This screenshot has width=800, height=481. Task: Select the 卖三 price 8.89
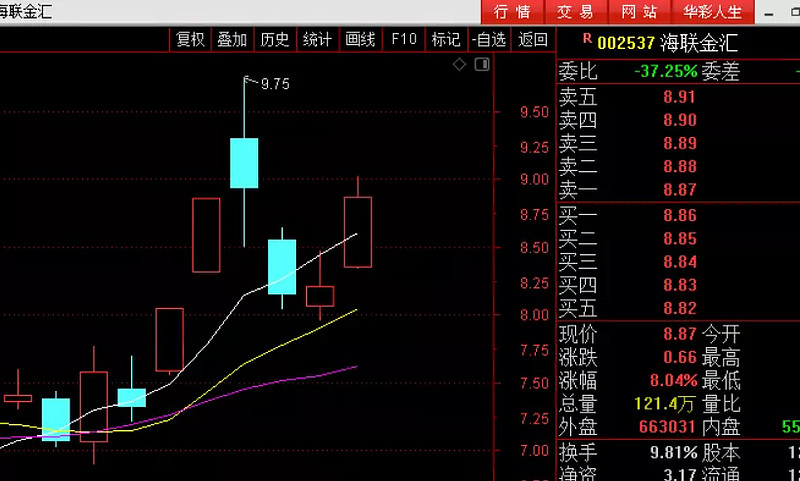(680, 143)
